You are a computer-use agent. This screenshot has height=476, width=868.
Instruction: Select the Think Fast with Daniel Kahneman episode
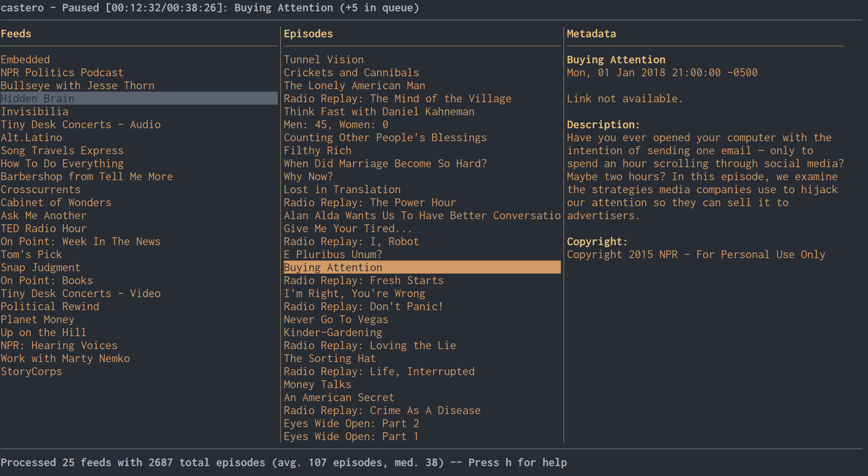pyautogui.click(x=379, y=111)
